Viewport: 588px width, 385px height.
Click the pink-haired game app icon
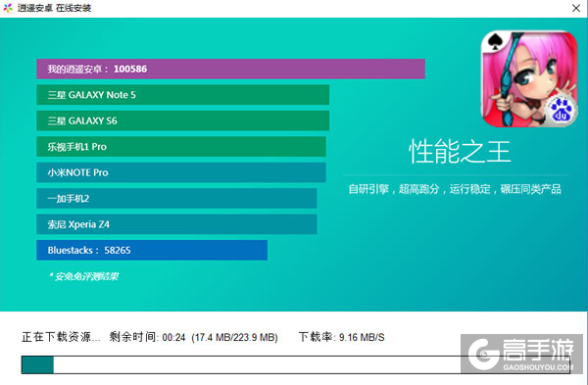coord(529,78)
